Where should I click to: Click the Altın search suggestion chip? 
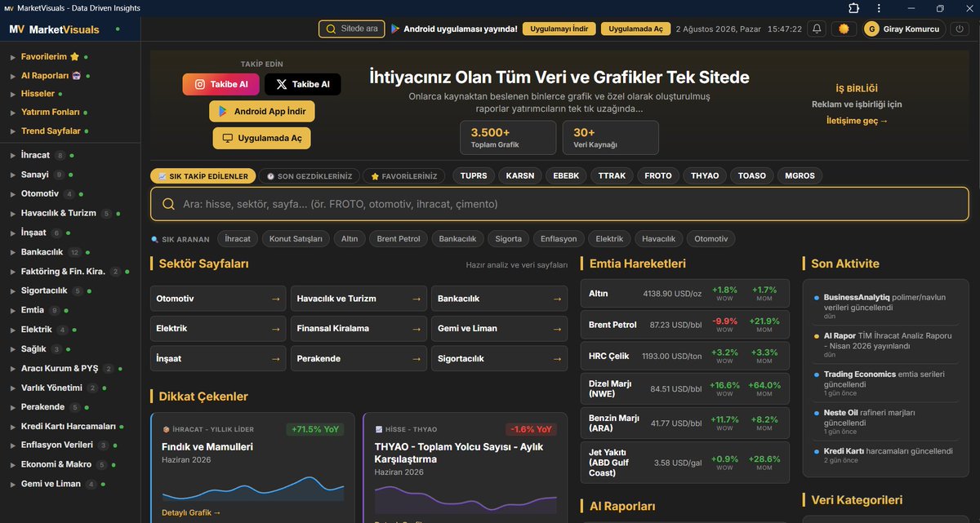350,239
